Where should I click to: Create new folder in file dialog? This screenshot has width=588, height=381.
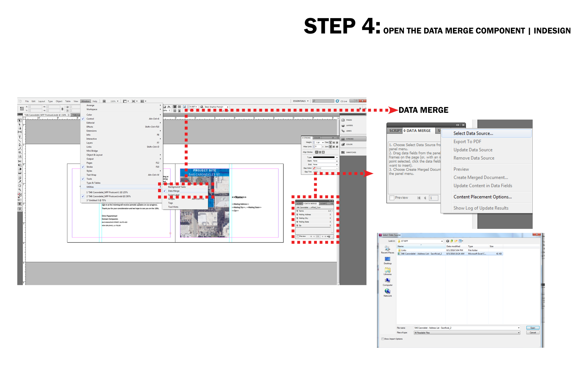click(x=456, y=241)
